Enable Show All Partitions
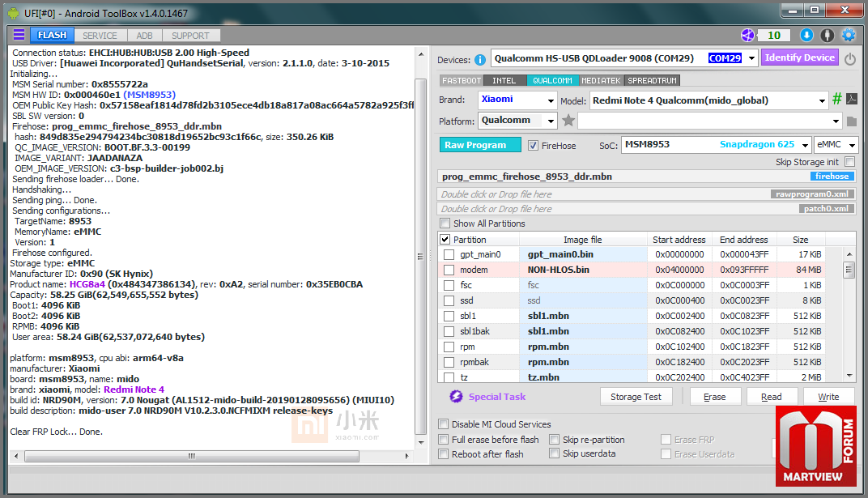This screenshot has width=868, height=498. coord(445,223)
